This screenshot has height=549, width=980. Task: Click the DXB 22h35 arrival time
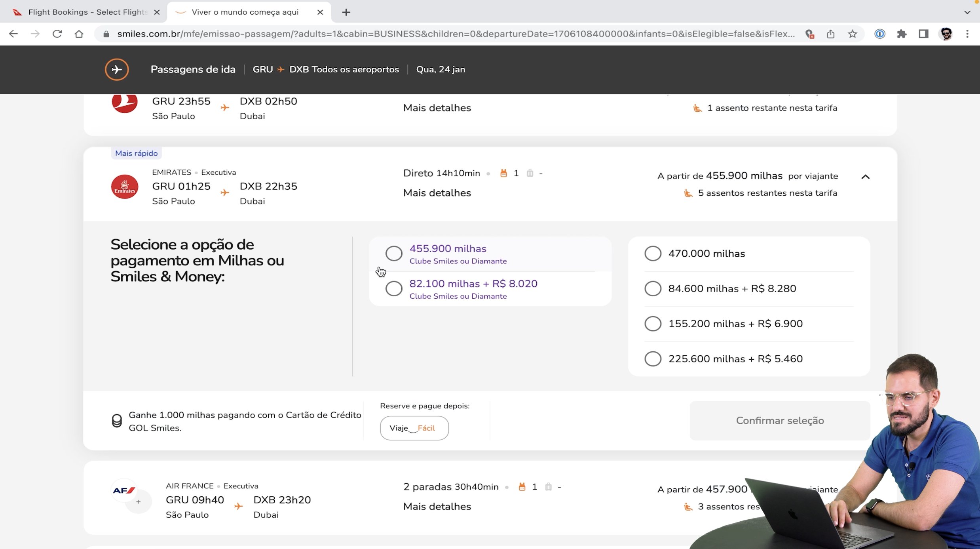pos(268,186)
